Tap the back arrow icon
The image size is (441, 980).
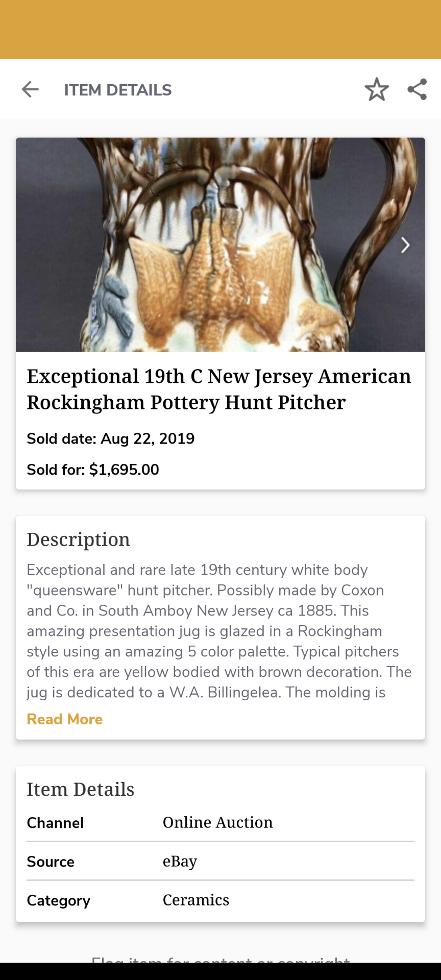tap(30, 89)
